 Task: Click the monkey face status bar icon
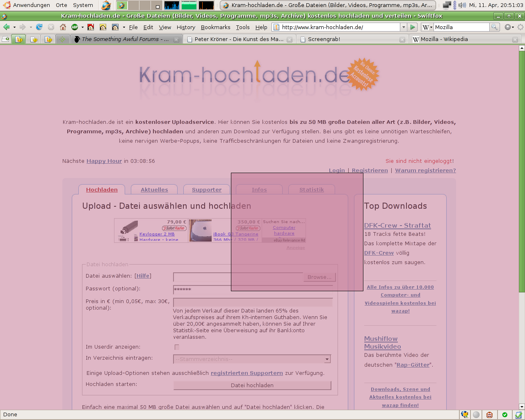point(489,415)
